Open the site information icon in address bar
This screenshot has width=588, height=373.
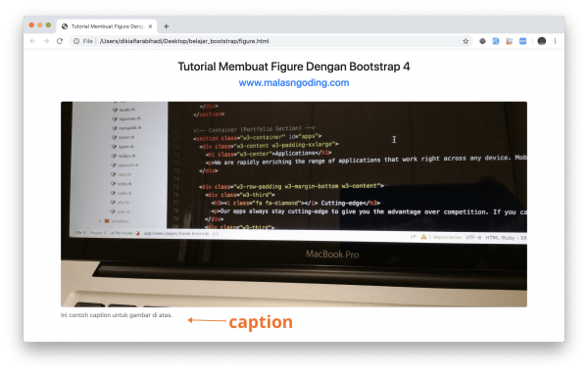point(76,41)
